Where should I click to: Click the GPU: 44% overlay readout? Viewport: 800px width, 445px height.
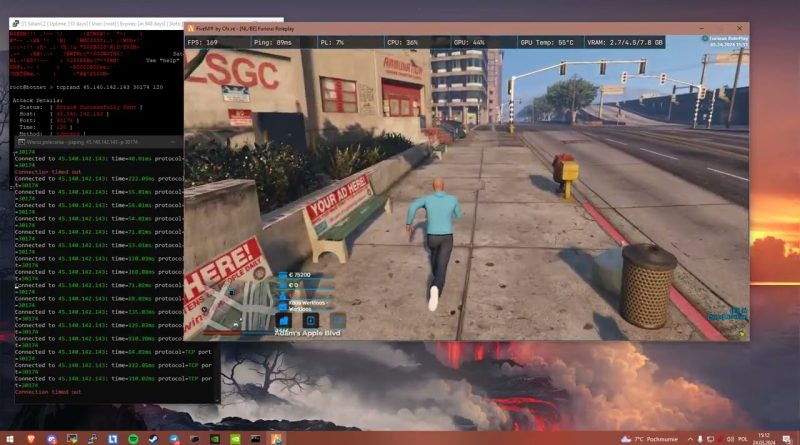tap(469, 42)
